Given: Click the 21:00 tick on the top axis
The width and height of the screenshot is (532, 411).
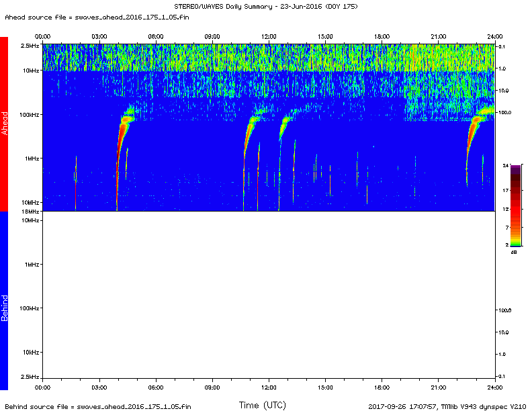Looking at the screenshot, I should [x=438, y=36].
